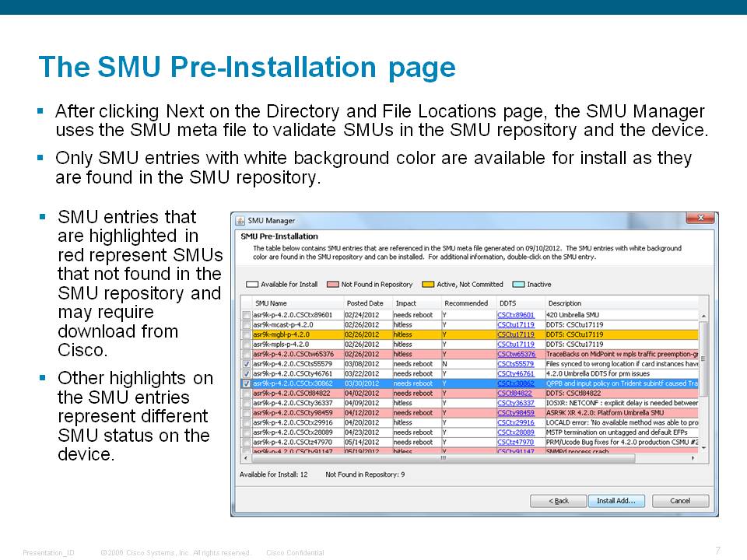This screenshot has width=747, height=560.
Task: Open CSCtu17119 link in asr9k-mcast row
Action: [x=515, y=325]
